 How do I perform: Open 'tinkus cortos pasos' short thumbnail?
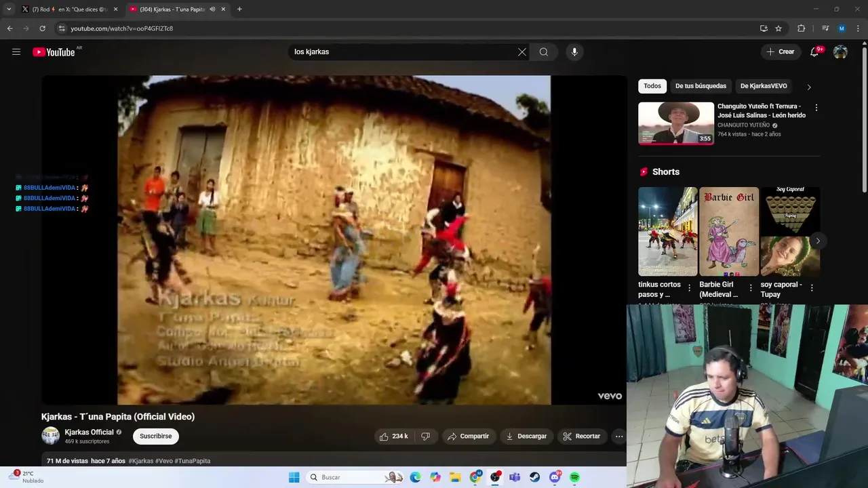[667, 231]
